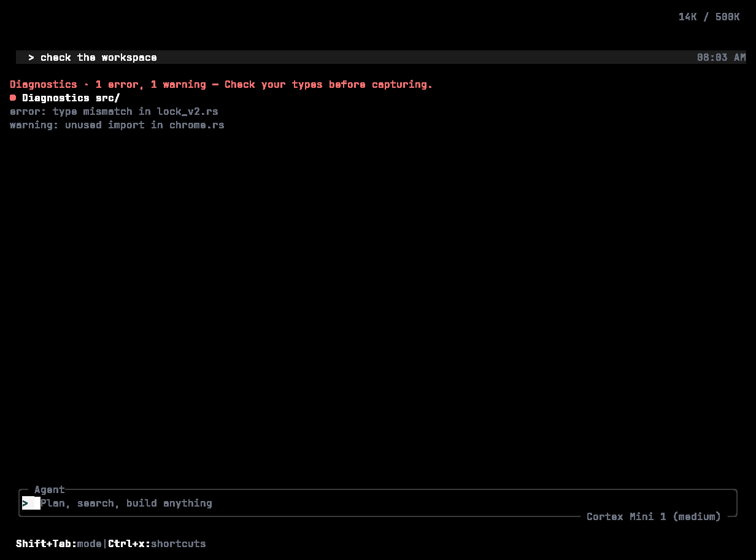This screenshot has width=756, height=560.
Task: Click the red Diagnostics summary line
Action: pos(221,84)
